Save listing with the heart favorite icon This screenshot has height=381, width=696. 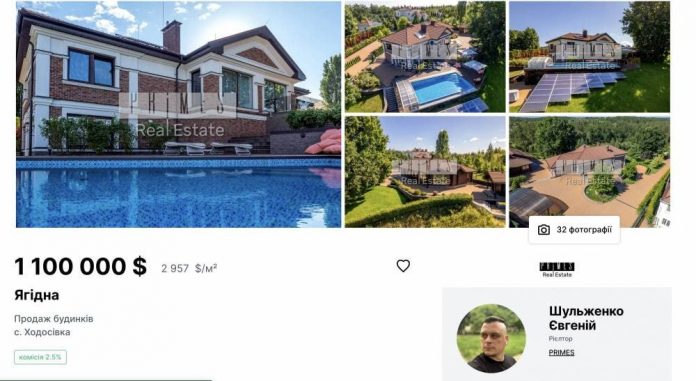(403, 266)
